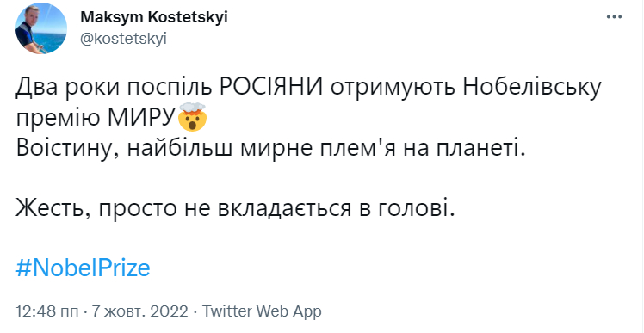644x333 pixels.
Task: Click the Maksym Kostetskyi display name
Action: pos(154,17)
